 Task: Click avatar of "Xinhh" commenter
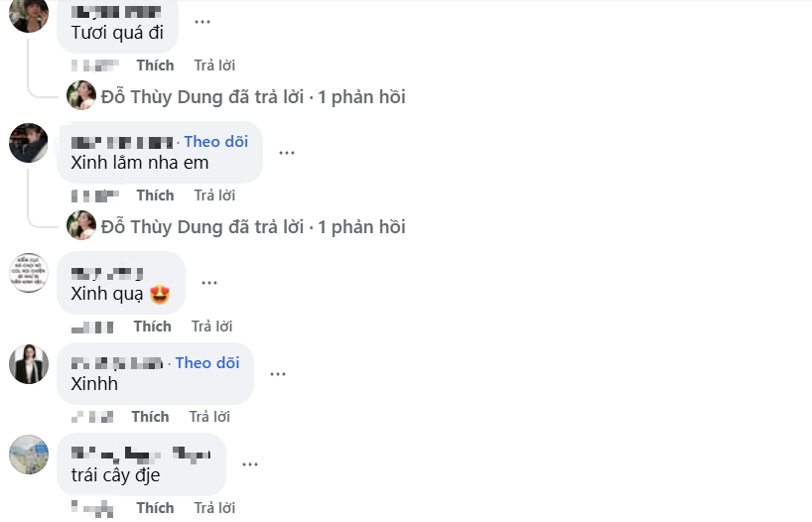(x=29, y=364)
